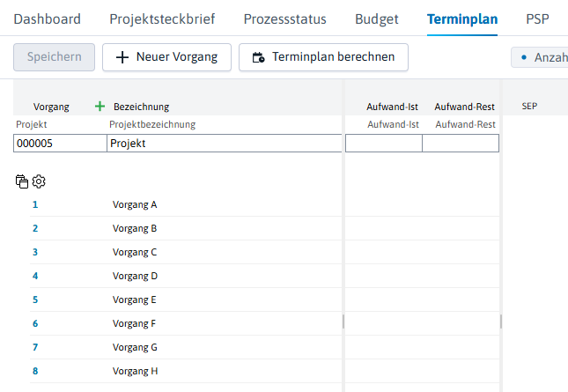
Task: Switch to the Dashboard tab
Action: (x=47, y=18)
